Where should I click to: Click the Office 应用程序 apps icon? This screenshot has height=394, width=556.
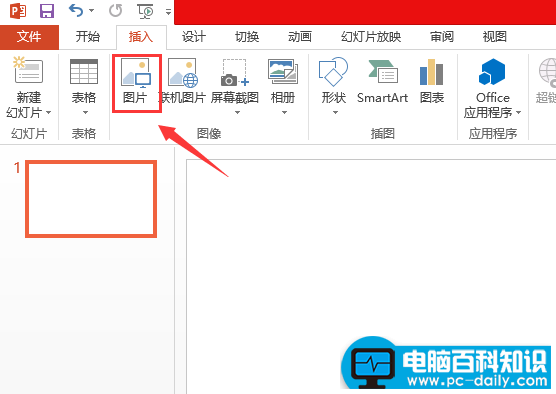(492, 72)
